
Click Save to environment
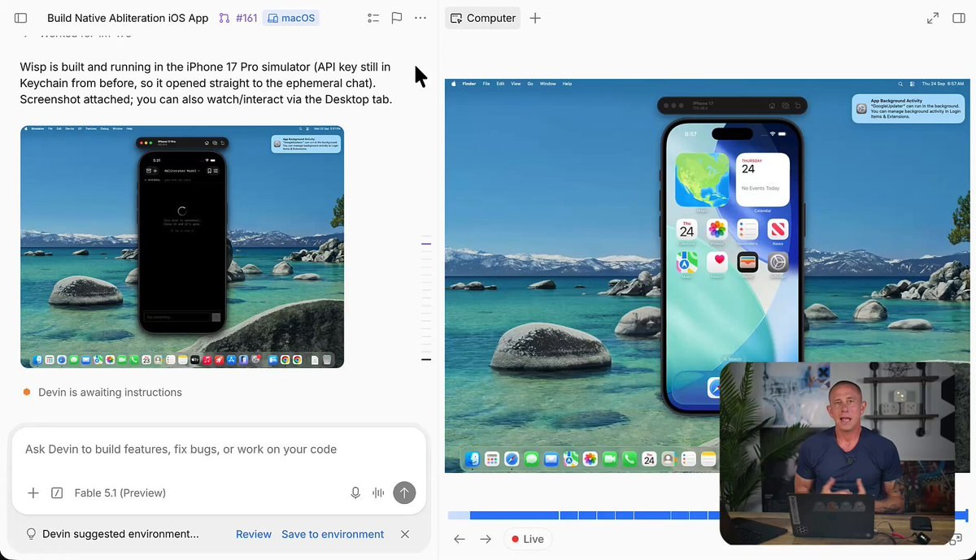tap(333, 534)
